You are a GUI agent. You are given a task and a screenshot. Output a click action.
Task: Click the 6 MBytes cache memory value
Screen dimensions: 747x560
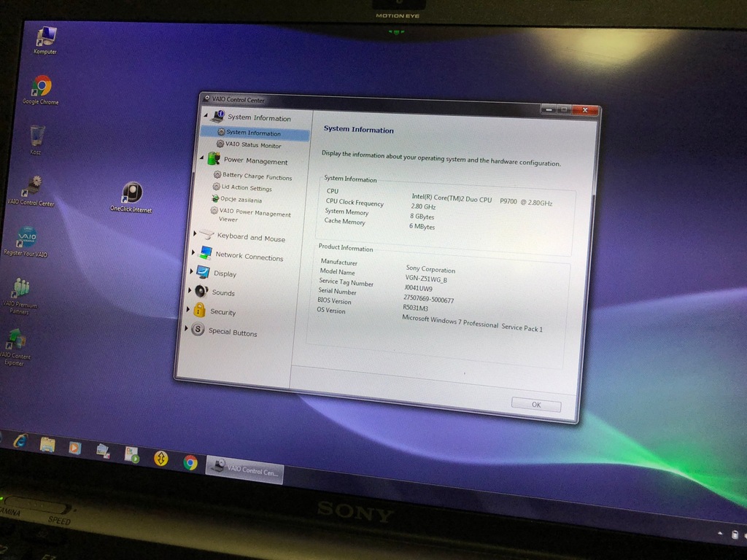422,226
